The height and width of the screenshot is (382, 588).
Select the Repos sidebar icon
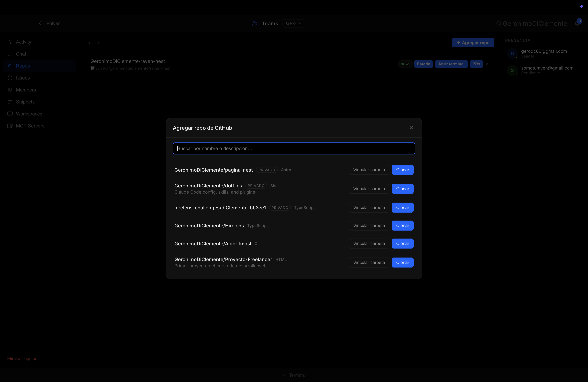click(x=10, y=66)
